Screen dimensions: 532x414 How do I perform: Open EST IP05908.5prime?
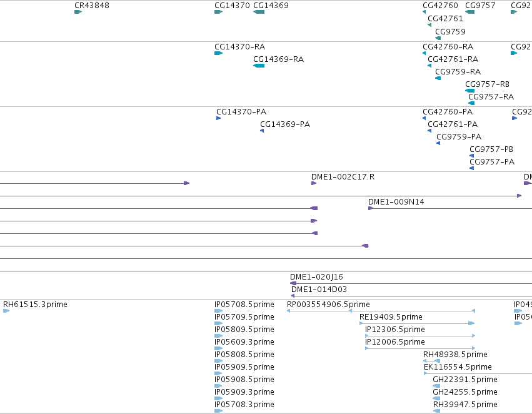click(244, 380)
